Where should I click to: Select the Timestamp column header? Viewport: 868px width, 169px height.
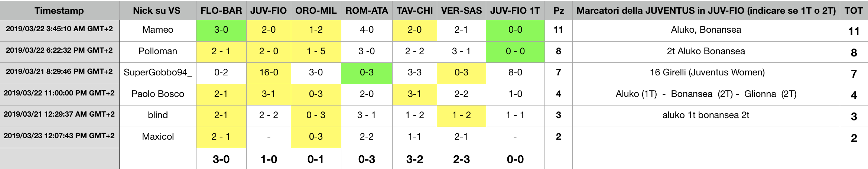pyautogui.click(x=59, y=10)
